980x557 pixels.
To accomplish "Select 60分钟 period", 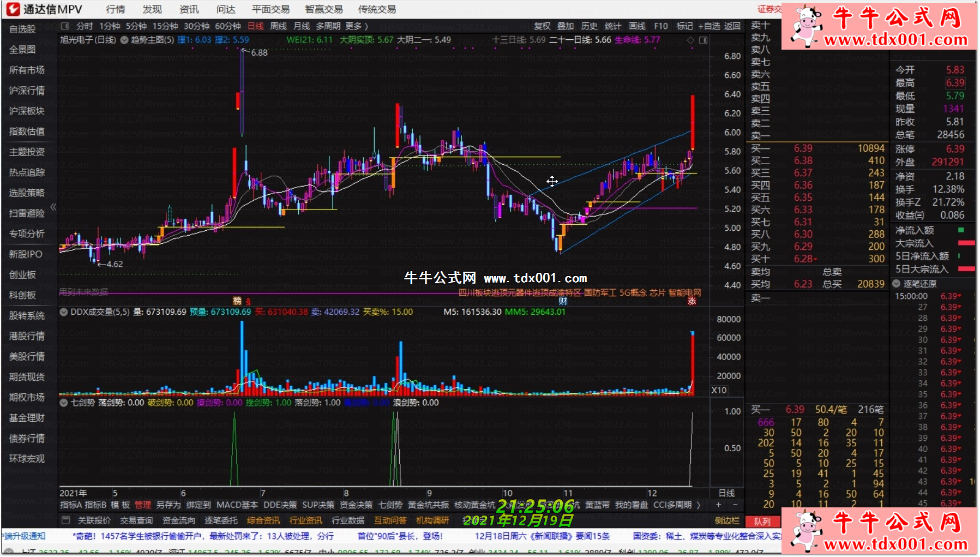I will [x=228, y=26].
